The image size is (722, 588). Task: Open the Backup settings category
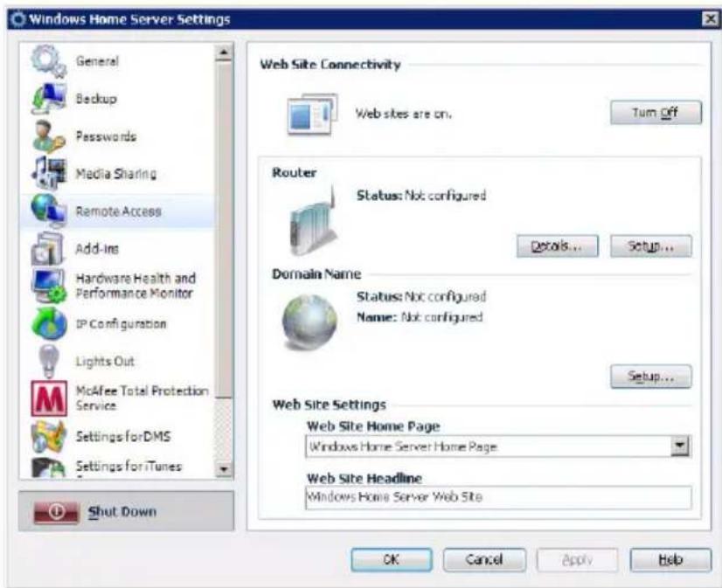[117, 99]
